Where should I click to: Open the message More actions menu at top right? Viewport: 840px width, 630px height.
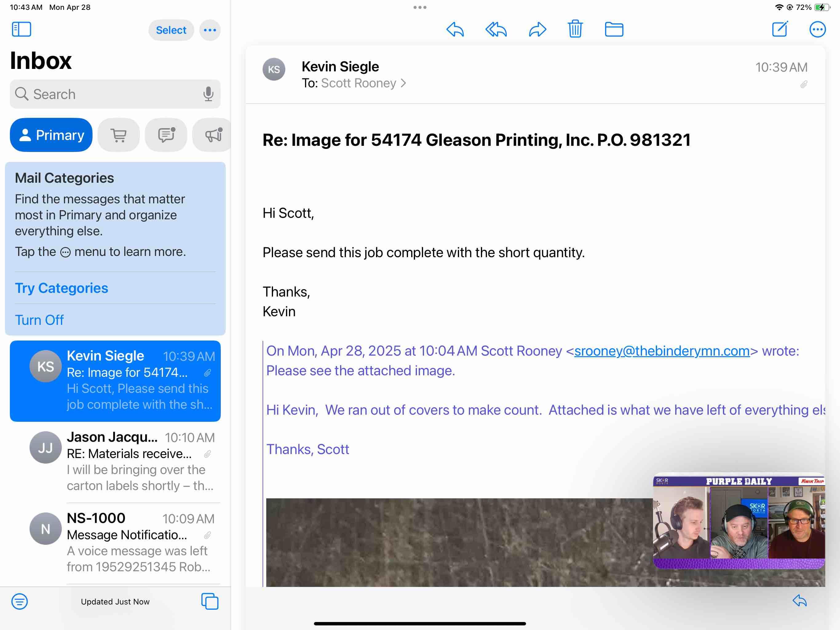pyautogui.click(x=817, y=29)
